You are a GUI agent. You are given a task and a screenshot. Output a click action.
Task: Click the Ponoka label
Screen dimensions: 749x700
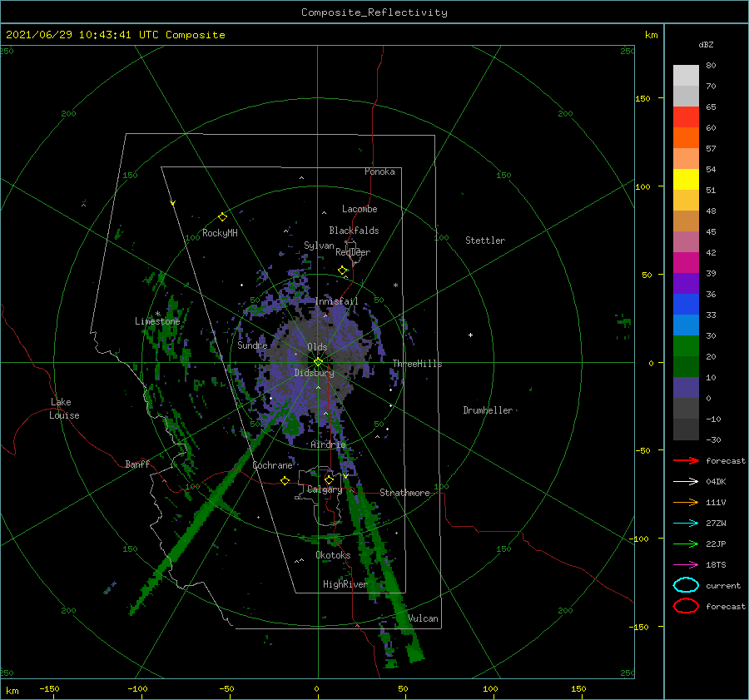(379, 171)
